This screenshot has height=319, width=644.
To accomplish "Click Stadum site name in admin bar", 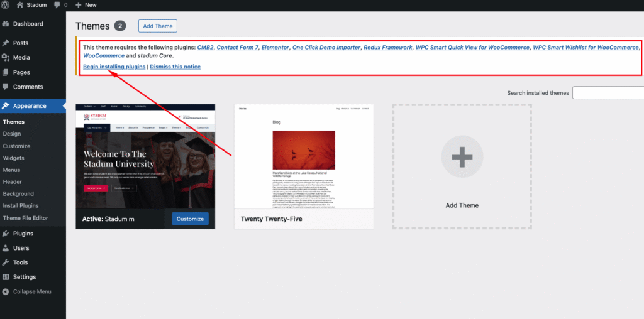I will [36, 5].
